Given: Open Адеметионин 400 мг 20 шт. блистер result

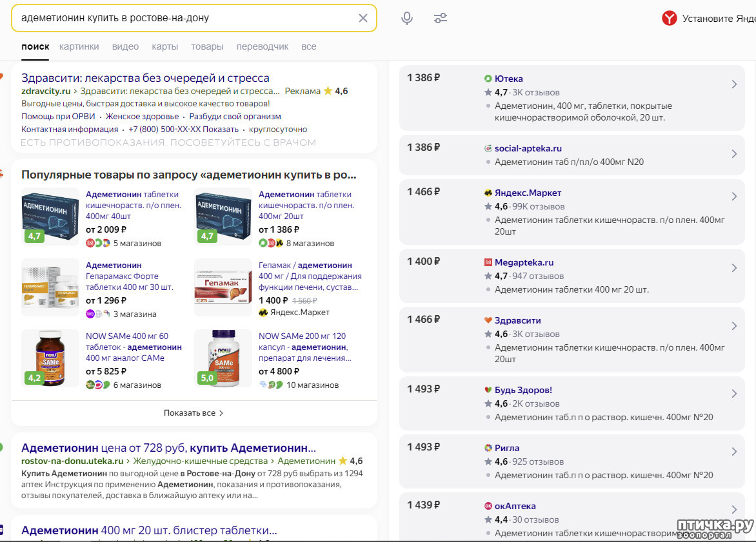Looking at the screenshot, I should click(x=149, y=530).
